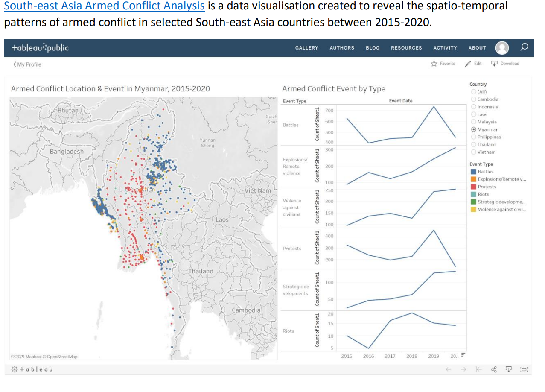Open the GALLERY menu item
The width and height of the screenshot is (545, 392).
coord(306,48)
